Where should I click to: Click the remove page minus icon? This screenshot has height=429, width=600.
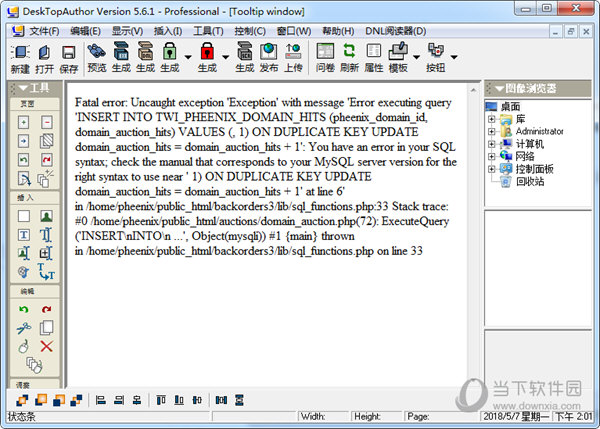click(46, 122)
